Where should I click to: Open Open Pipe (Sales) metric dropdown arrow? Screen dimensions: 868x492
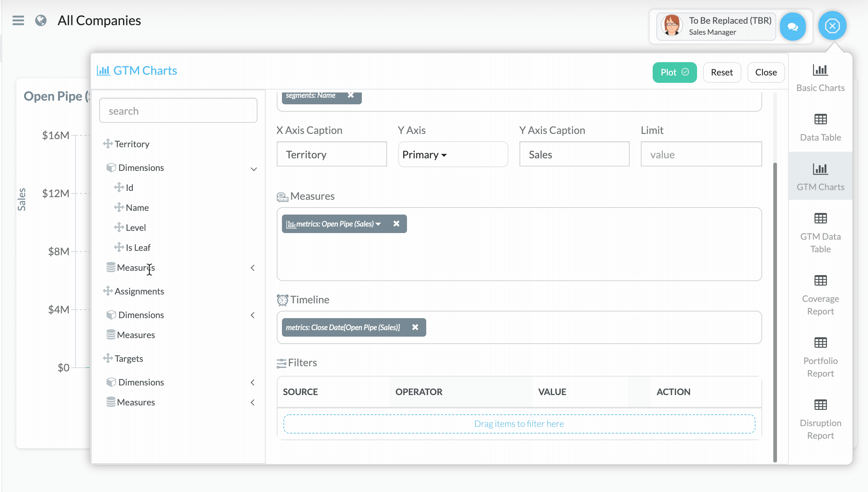[378, 224]
